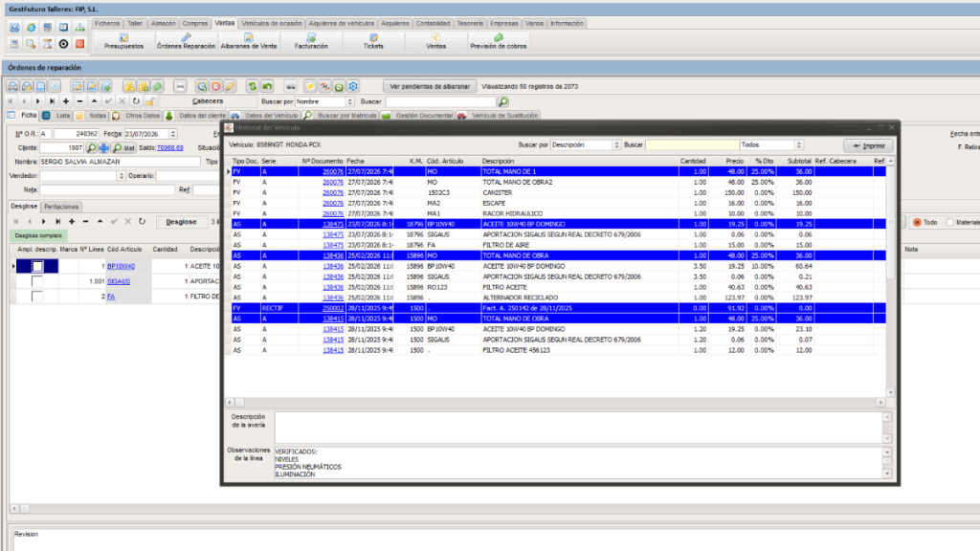
Task: Open the Saldo 70968.69 link
Action: 170,148
